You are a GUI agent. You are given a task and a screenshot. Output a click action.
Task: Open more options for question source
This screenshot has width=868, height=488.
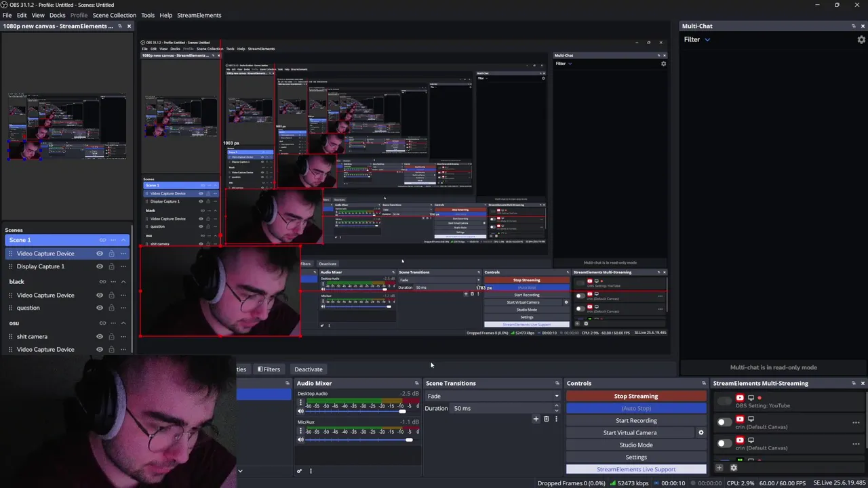(x=123, y=308)
